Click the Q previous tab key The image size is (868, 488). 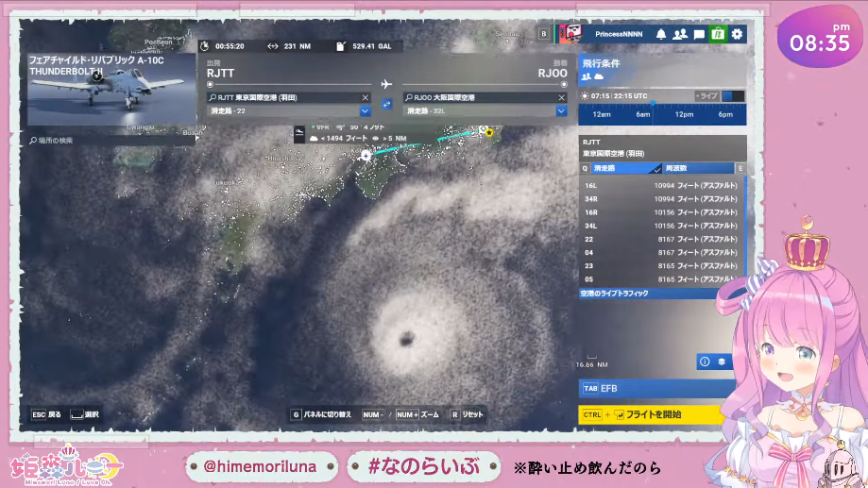(x=585, y=168)
